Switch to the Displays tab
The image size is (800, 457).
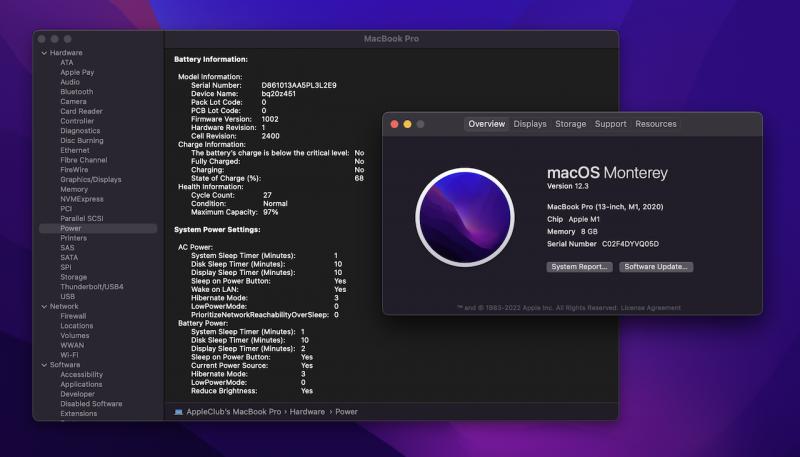tap(530, 124)
